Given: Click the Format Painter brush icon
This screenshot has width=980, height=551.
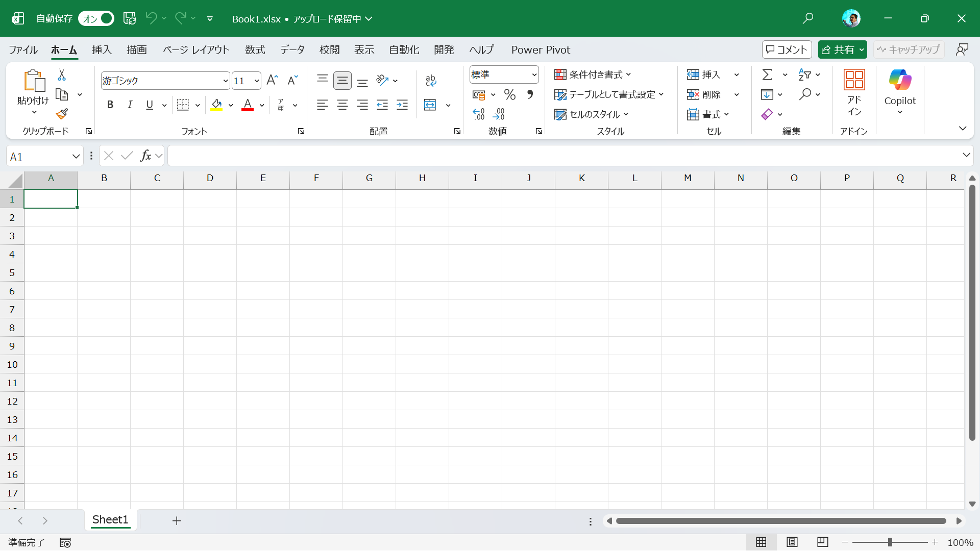Looking at the screenshot, I should pos(62,114).
